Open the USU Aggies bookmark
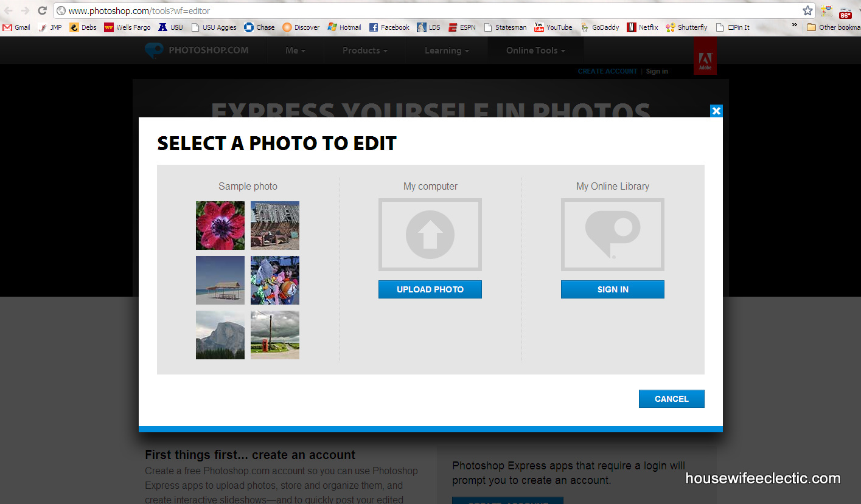 click(214, 27)
